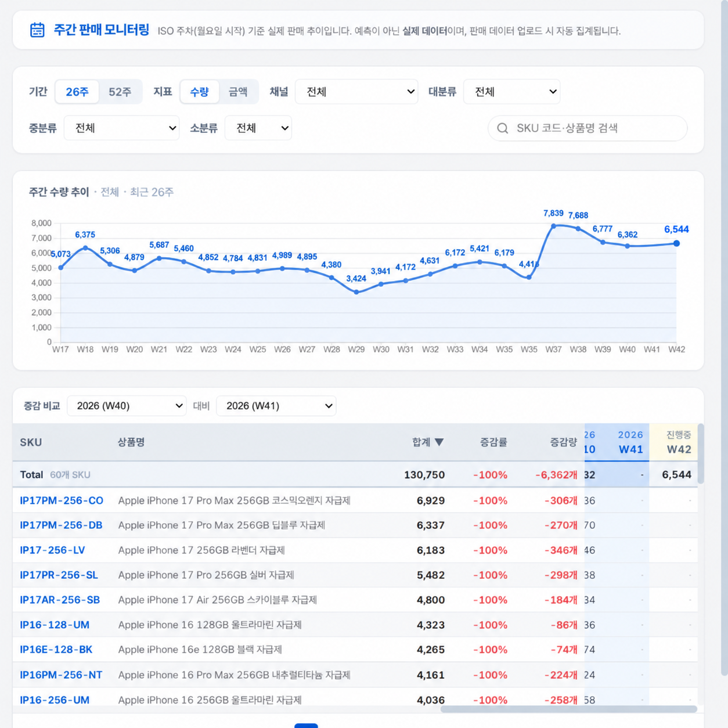Open the 2026 (W40) comparison dropdown
Viewport: 728px width, 728px height.
click(x=127, y=406)
